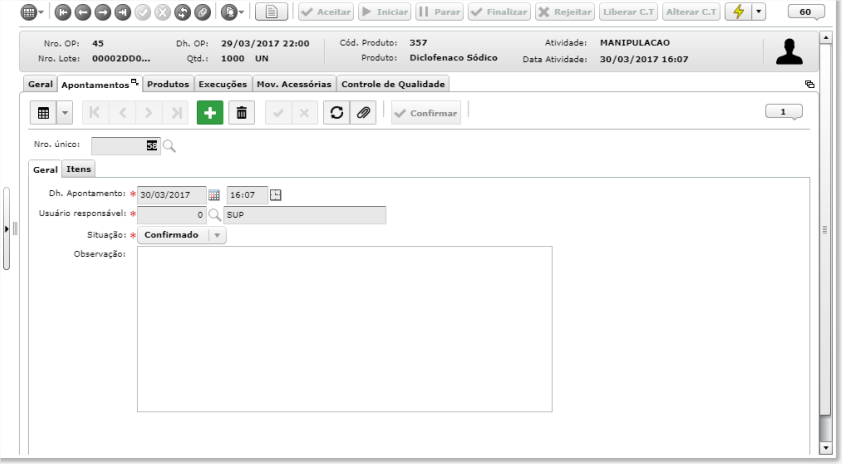Expand the Situação Confirmado dropdown
This screenshot has width=842, height=464.
pyautogui.click(x=217, y=235)
